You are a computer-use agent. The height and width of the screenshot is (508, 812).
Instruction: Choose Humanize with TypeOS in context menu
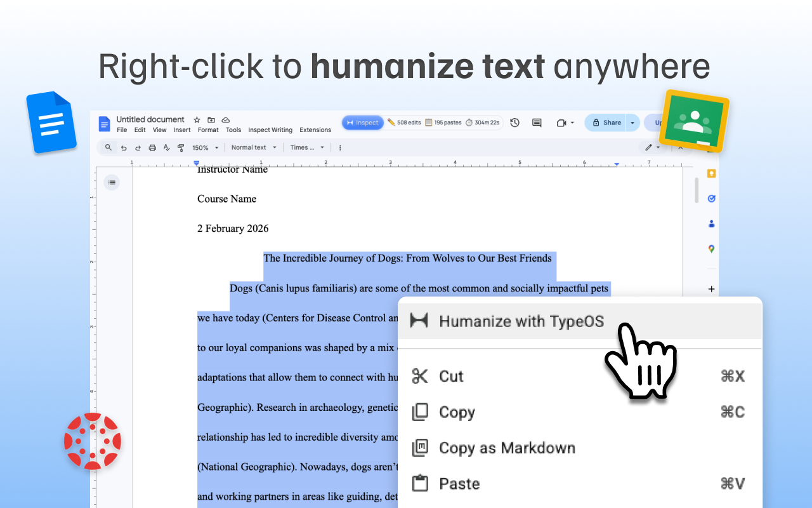(580, 321)
